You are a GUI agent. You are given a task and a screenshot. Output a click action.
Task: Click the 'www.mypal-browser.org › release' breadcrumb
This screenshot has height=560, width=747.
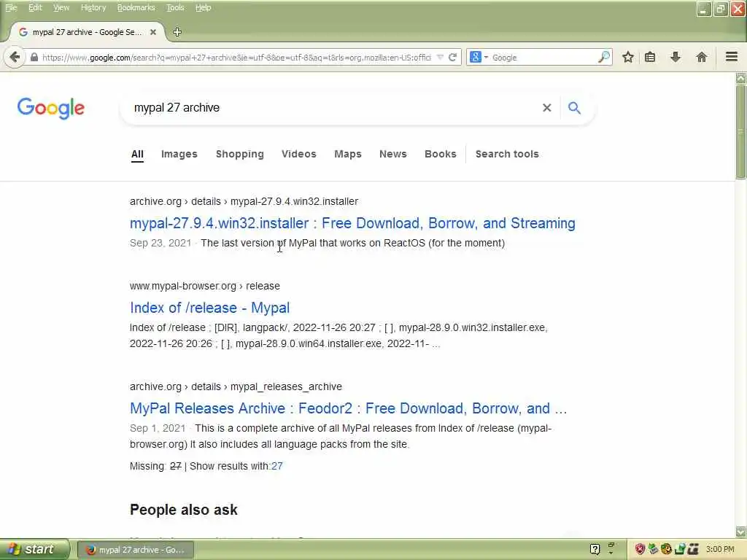click(205, 286)
